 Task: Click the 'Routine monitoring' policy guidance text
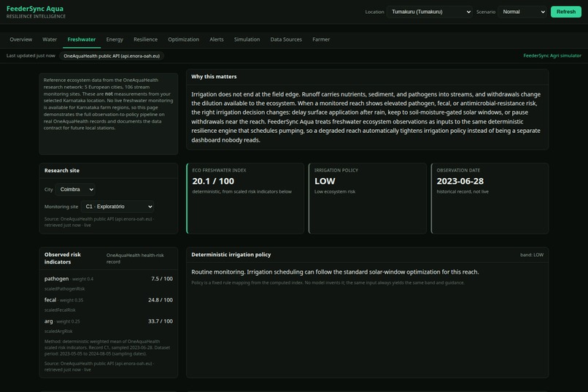pos(335,272)
